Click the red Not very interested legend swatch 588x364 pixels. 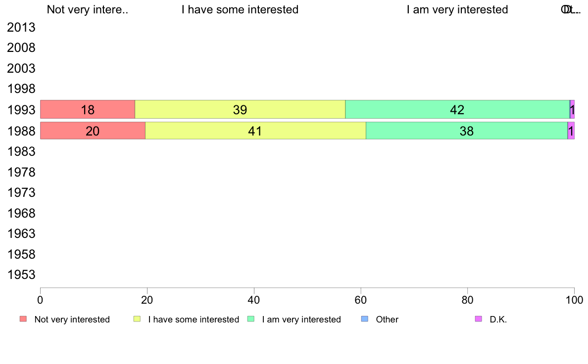tap(23, 319)
